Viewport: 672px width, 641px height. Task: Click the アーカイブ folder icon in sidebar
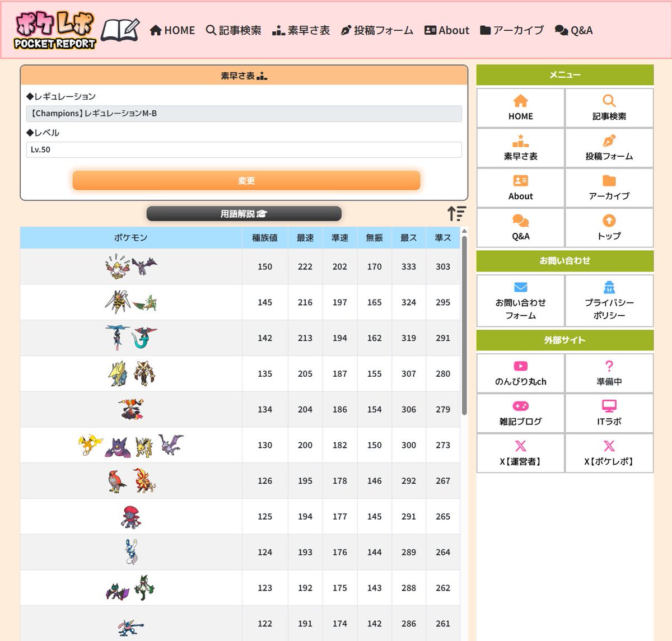[x=609, y=180]
